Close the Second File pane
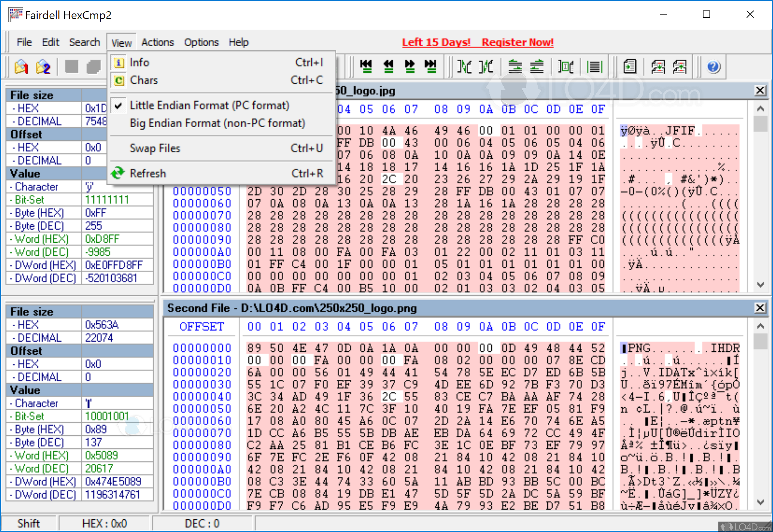773x532 pixels. coord(760,308)
